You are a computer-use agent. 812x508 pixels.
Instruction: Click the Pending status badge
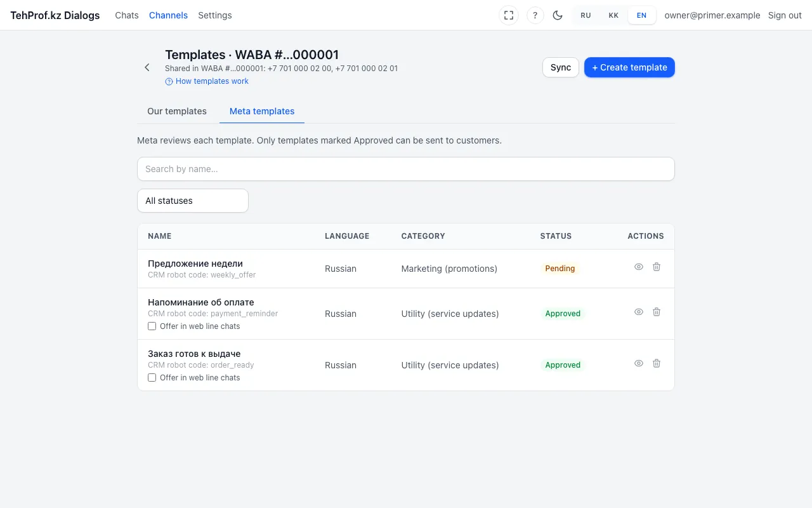click(560, 269)
